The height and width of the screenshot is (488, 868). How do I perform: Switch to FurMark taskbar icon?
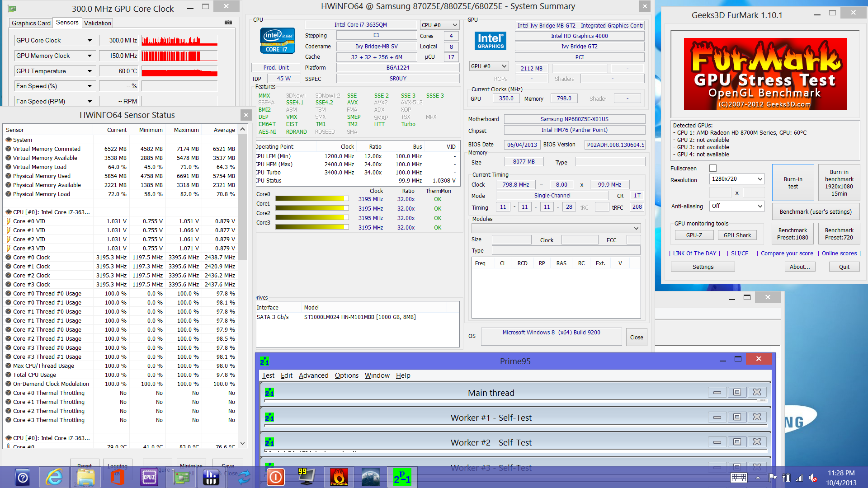coord(339,477)
